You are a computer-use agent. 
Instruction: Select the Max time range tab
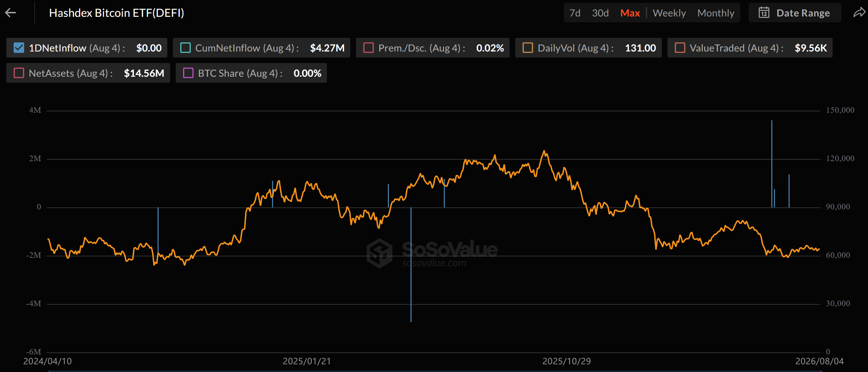[x=630, y=13]
